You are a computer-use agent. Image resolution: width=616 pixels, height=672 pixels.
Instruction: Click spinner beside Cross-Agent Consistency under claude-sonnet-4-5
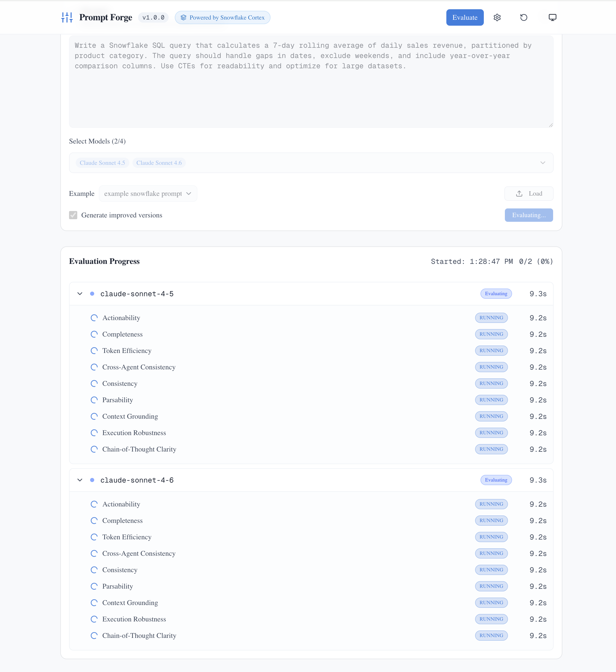coord(94,367)
